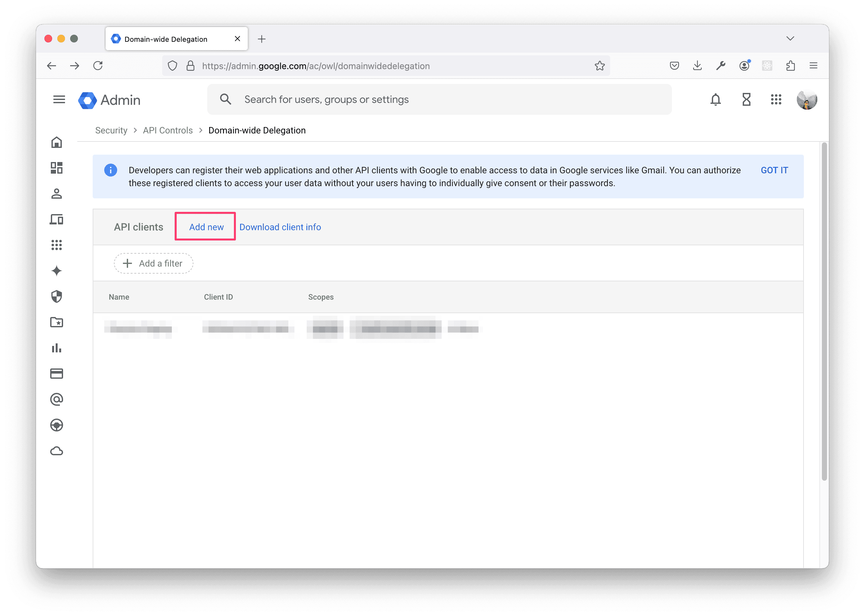Open Account settings via the @ icon
The image size is (865, 616).
click(x=57, y=399)
